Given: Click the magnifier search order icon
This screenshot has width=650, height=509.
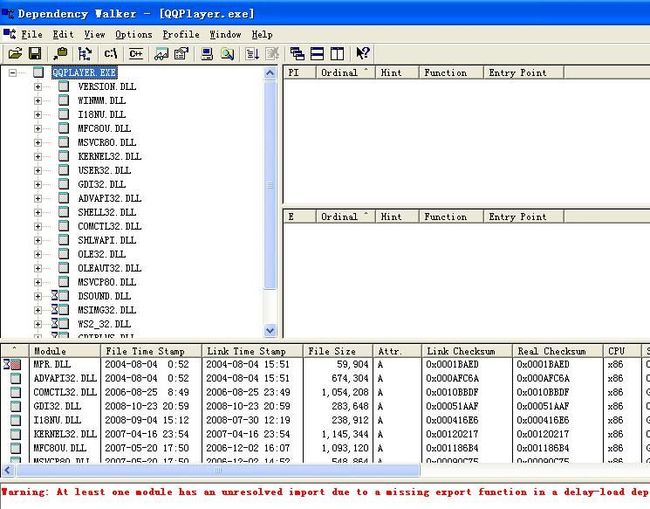Looking at the screenshot, I should point(227,53).
